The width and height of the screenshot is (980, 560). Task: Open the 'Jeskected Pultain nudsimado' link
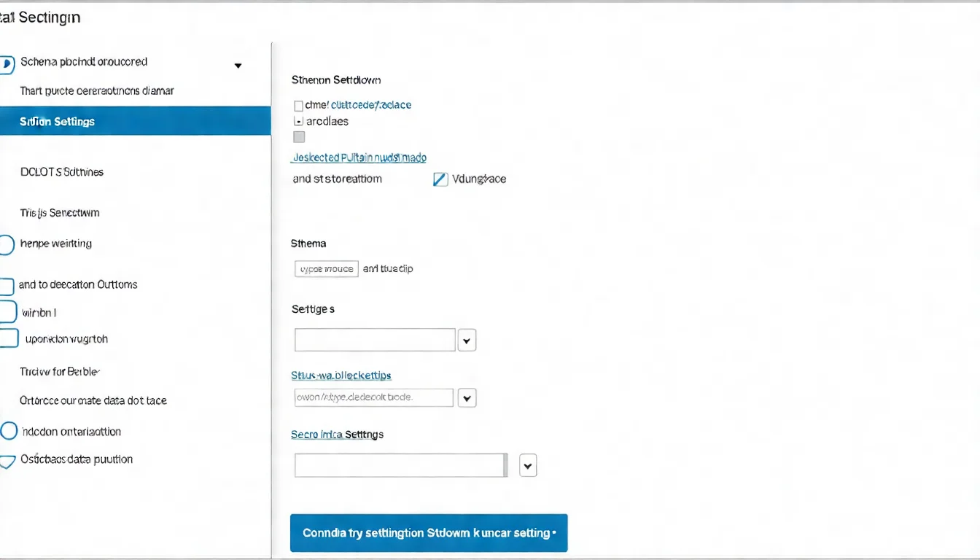(359, 157)
